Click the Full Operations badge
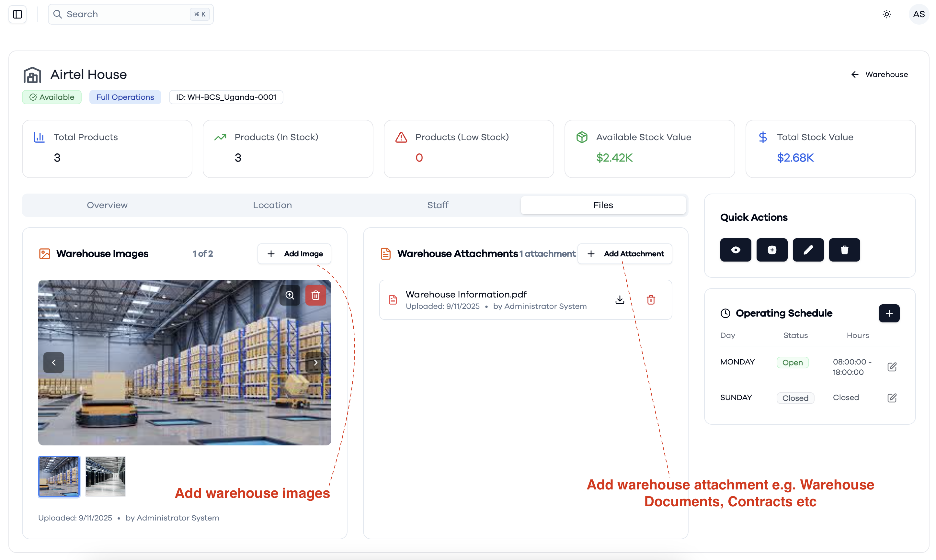The image size is (936, 560). click(125, 97)
